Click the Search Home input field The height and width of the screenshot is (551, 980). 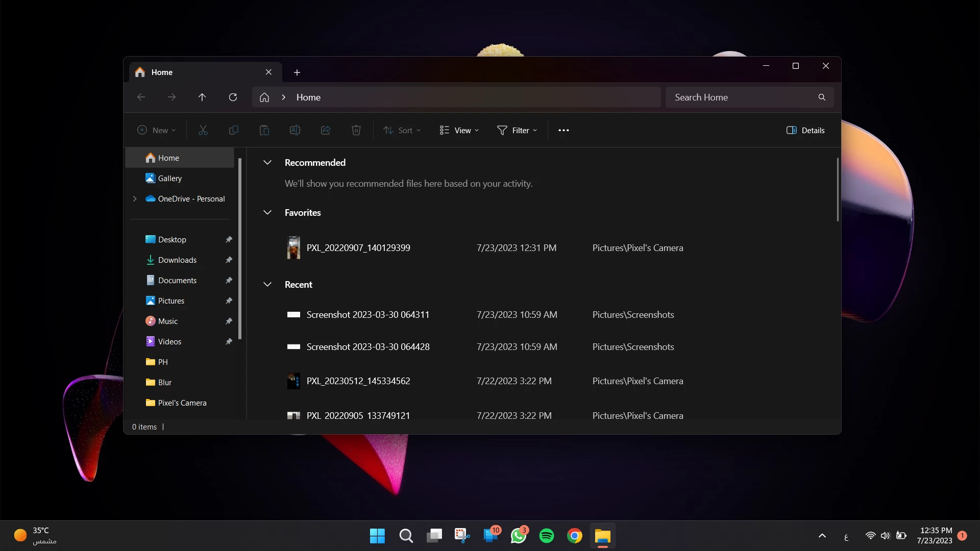743,97
